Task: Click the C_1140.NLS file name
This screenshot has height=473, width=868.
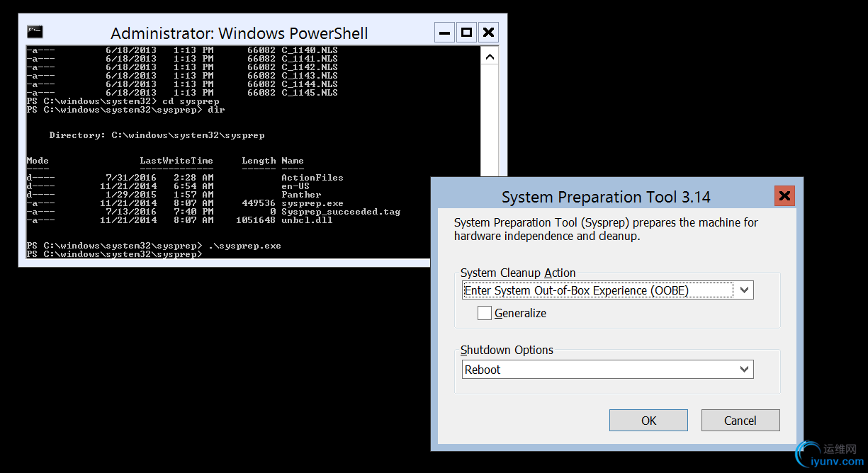Action: click(310, 50)
